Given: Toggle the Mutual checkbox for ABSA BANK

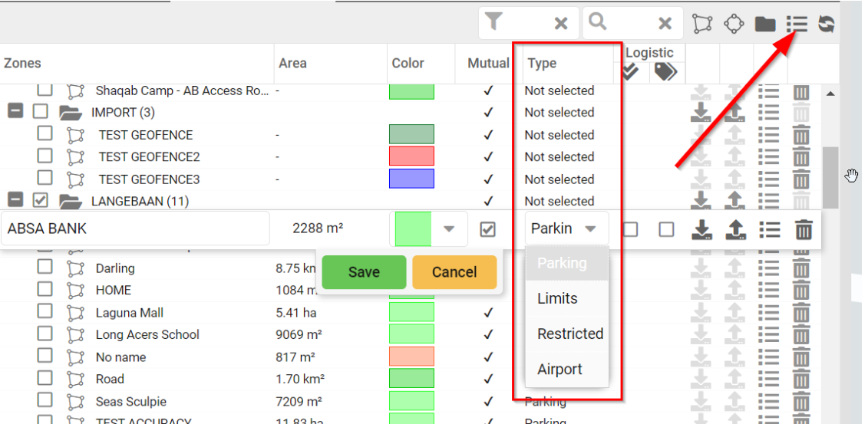Looking at the screenshot, I should (x=487, y=229).
